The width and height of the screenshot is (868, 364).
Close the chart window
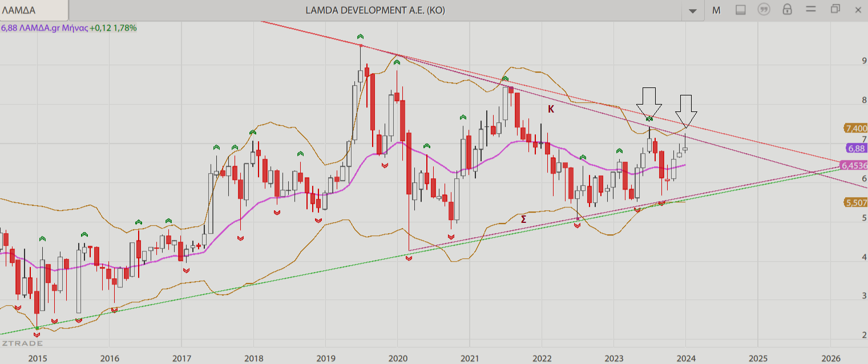858,10
